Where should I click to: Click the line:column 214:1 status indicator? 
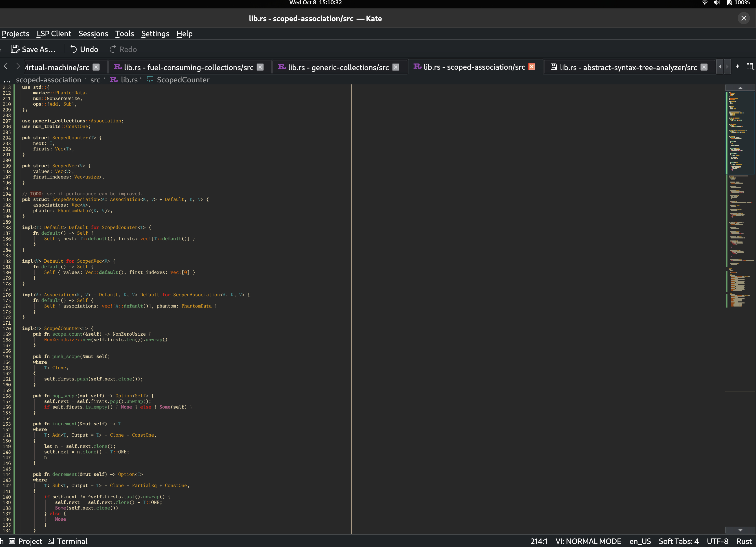click(539, 541)
